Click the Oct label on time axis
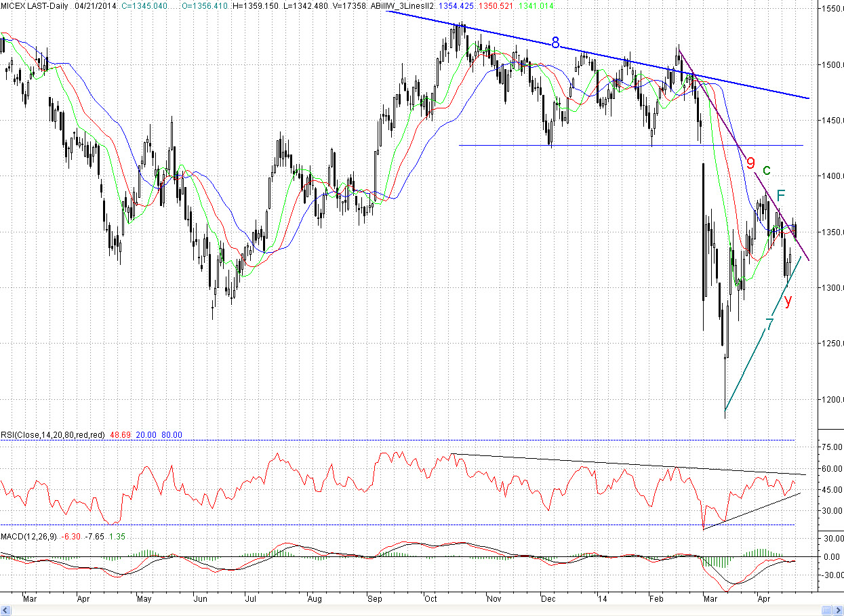 pos(431,599)
